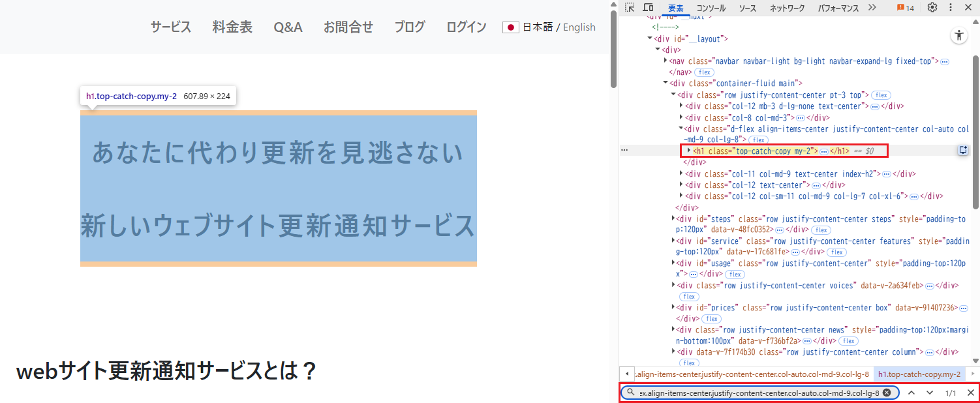The width and height of the screenshot is (980, 403).
Task: Switch to the コンソール tab
Action: [711, 8]
